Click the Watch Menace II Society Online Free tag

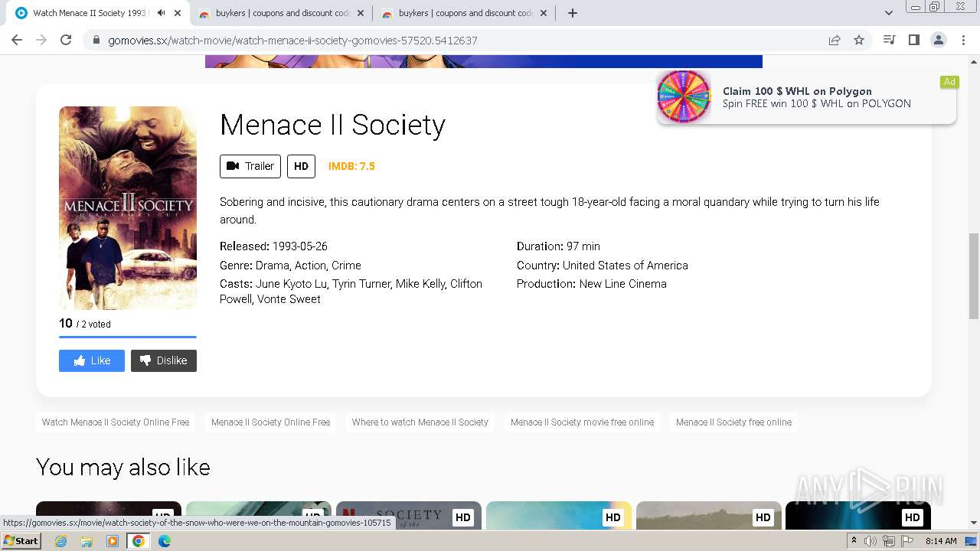coord(116,422)
